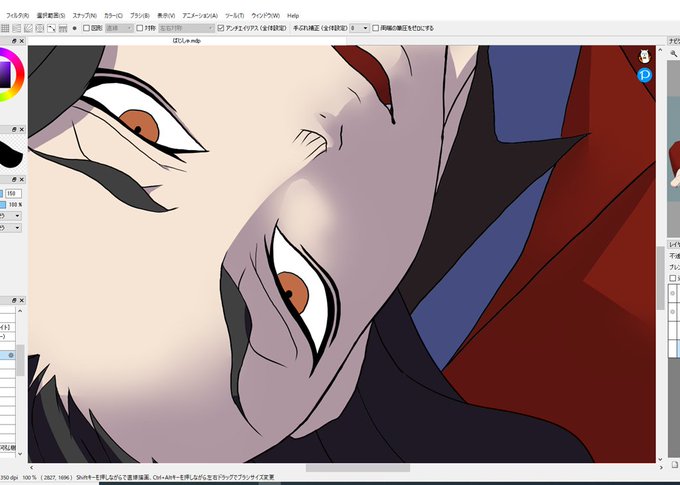The width and height of the screenshot is (680, 485).
Task: Click the 350 dpi status text
Action: coord(8,478)
